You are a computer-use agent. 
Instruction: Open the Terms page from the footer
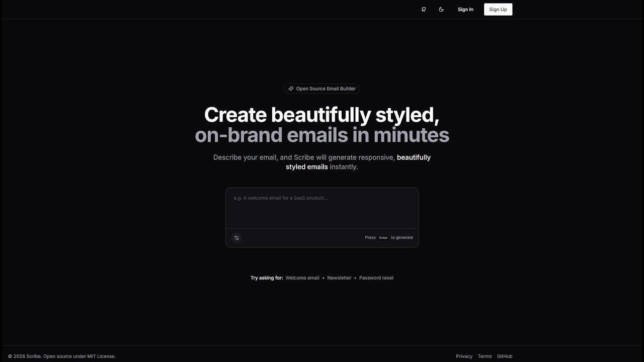(x=485, y=356)
